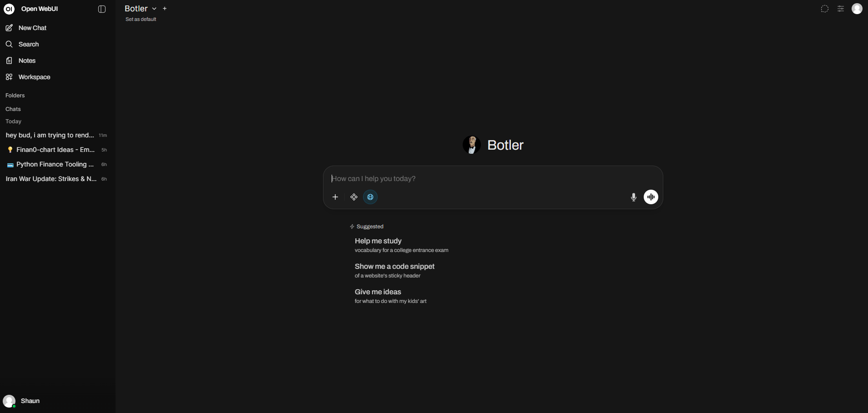Collapse the Chats section
868x413 pixels.
pos(13,109)
